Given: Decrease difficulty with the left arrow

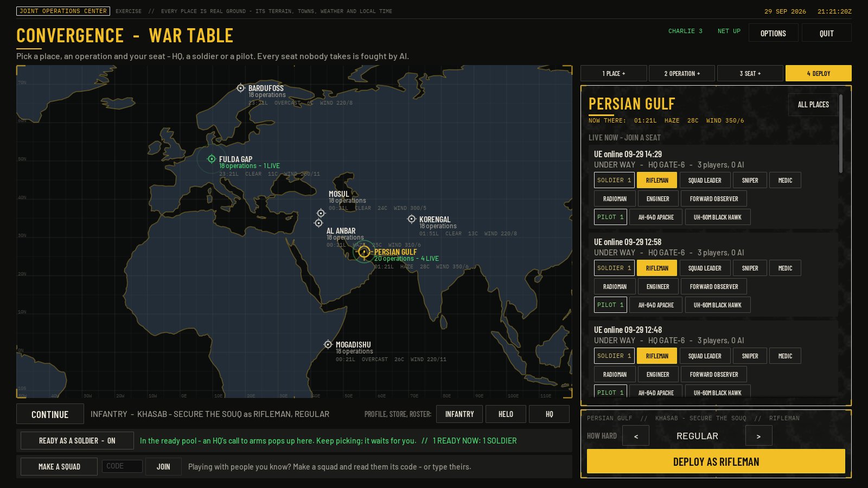Looking at the screenshot, I should tap(636, 436).
